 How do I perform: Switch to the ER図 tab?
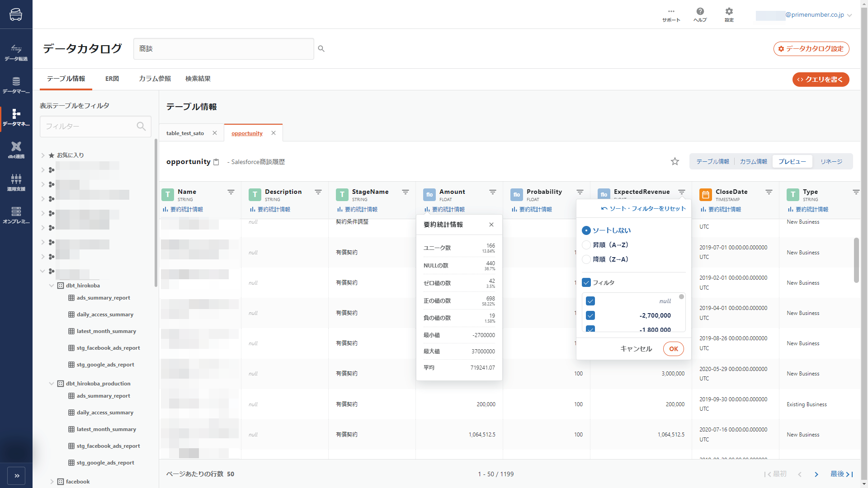click(x=112, y=79)
